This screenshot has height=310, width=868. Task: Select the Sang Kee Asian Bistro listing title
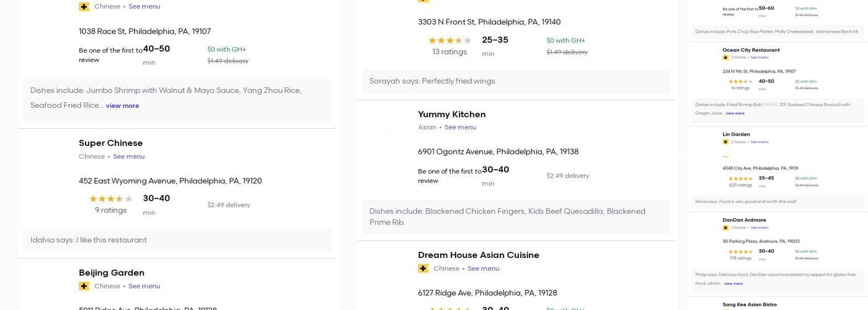(749, 304)
